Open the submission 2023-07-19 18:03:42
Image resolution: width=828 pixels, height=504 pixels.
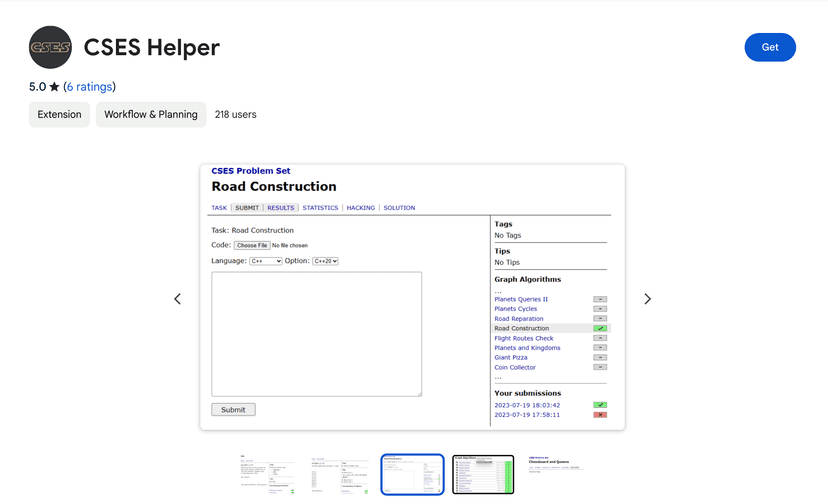tap(527, 405)
